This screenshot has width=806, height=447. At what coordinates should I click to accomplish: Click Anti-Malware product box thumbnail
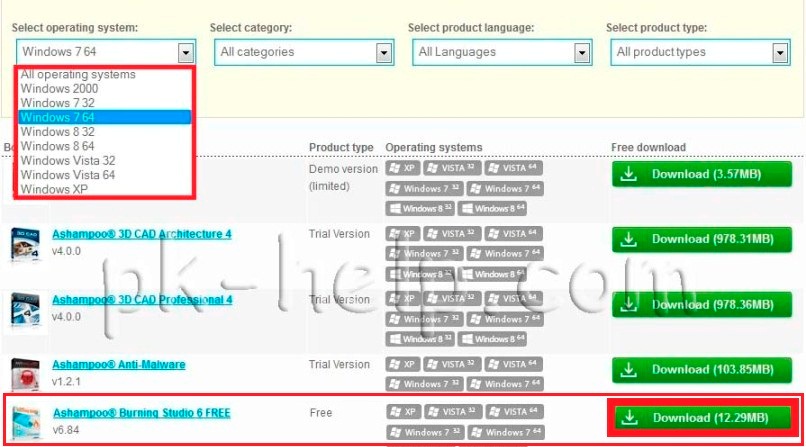(25, 375)
